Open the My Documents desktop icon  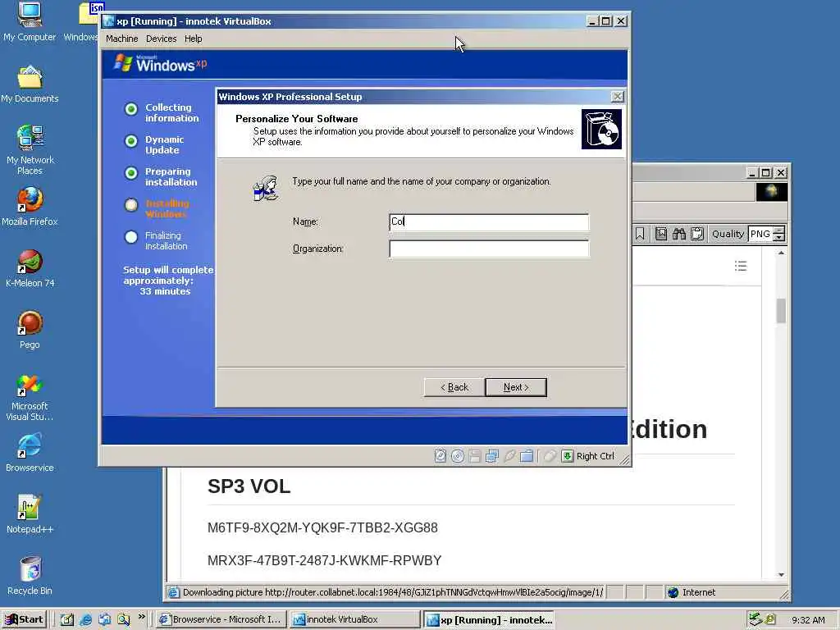coord(30,84)
